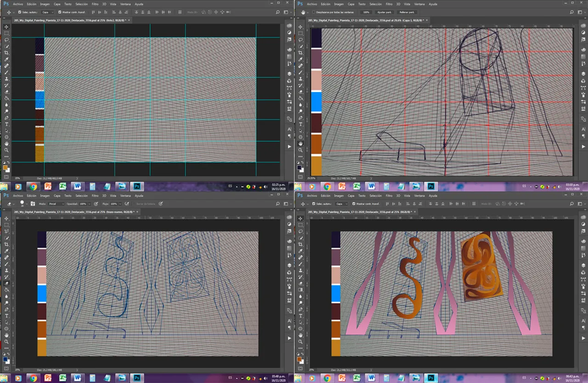Image resolution: width=588 pixels, height=383 pixels.
Task: Select the Zoom tool in foto2 window
Action: (x=6, y=150)
